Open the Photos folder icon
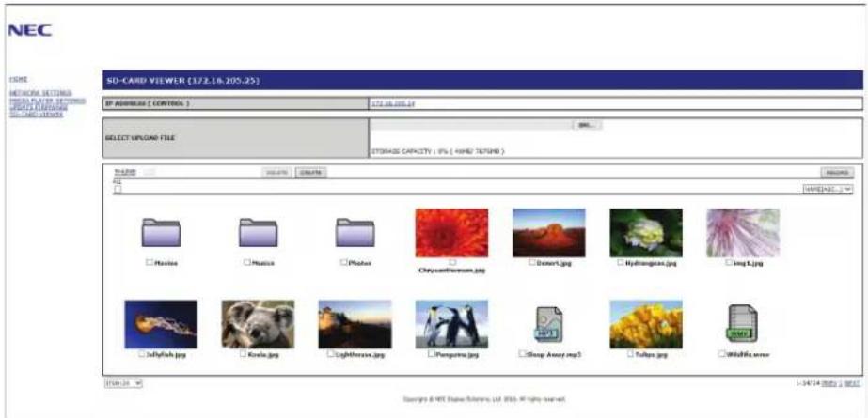 point(355,233)
